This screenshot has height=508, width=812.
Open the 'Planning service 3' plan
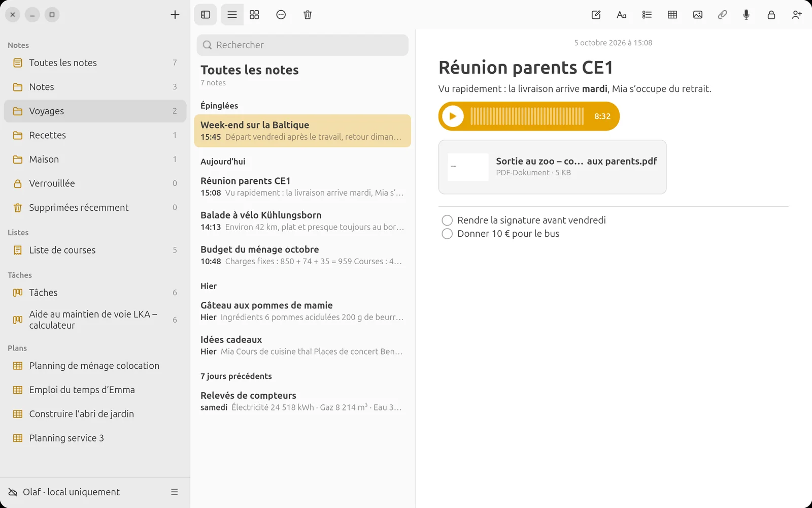[95, 438]
